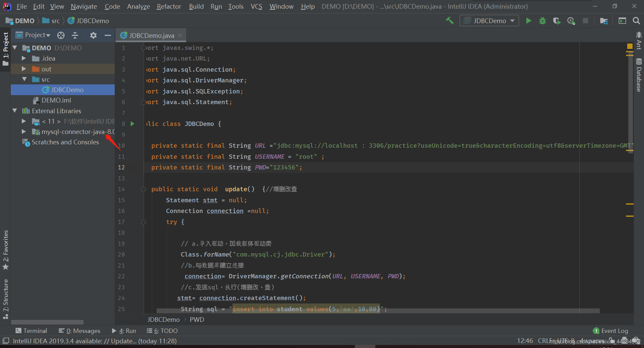Viewport: 644px width, 348px height.
Task: Select the JDBCDemo.java editor tab
Action: pyautogui.click(x=151, y=35)
